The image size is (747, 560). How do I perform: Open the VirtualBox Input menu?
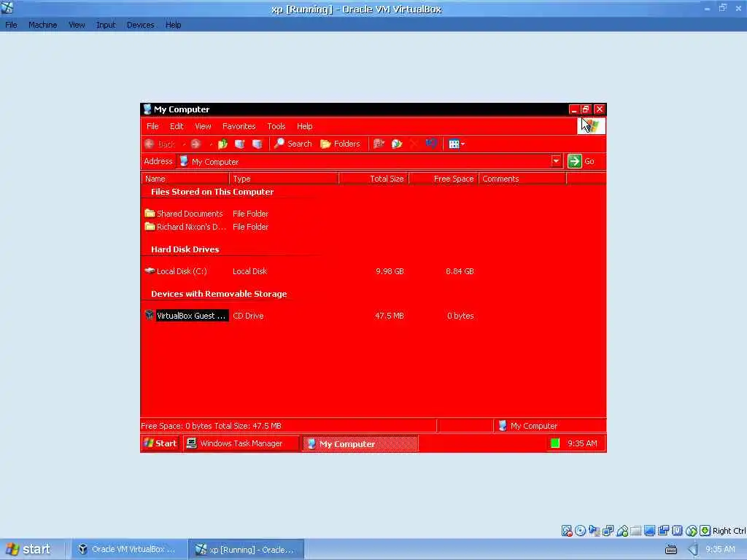[106, 25]
